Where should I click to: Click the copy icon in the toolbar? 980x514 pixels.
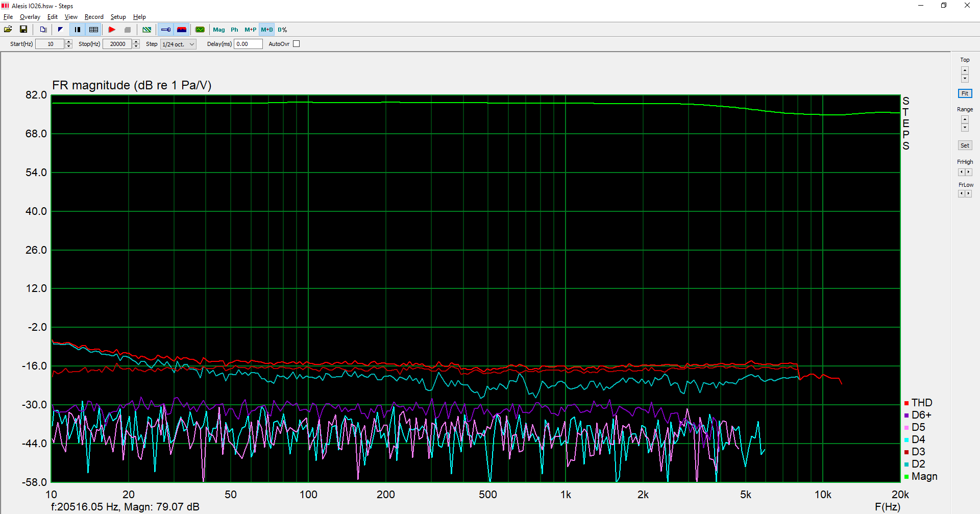(x=43, y=30)
